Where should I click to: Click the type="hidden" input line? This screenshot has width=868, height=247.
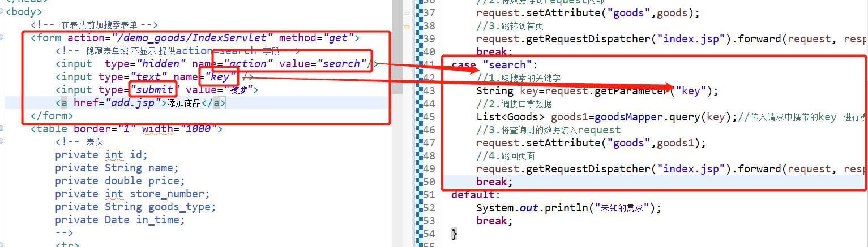point(216,64)
